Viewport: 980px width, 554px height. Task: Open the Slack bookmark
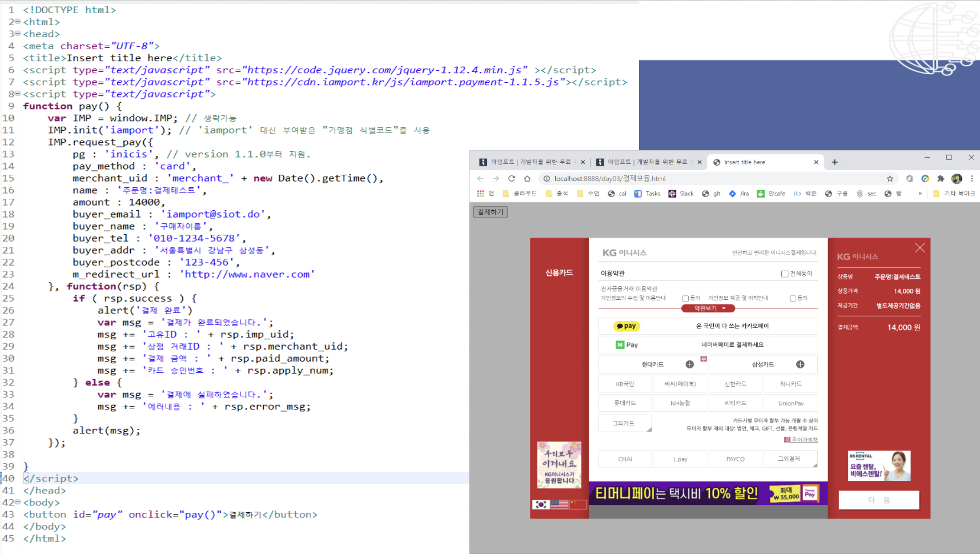[x=681, y=194]
